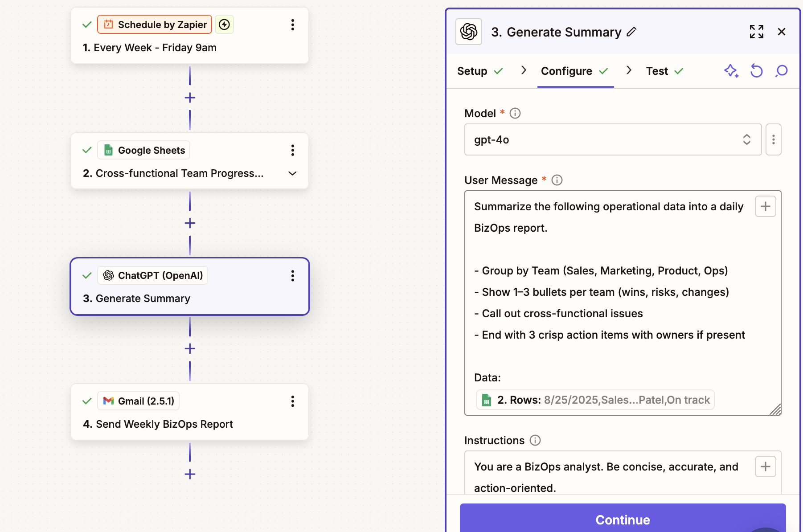Insert data with plus in User Message
The height and width of the screenshot is (532, 803).
point(766,206)
